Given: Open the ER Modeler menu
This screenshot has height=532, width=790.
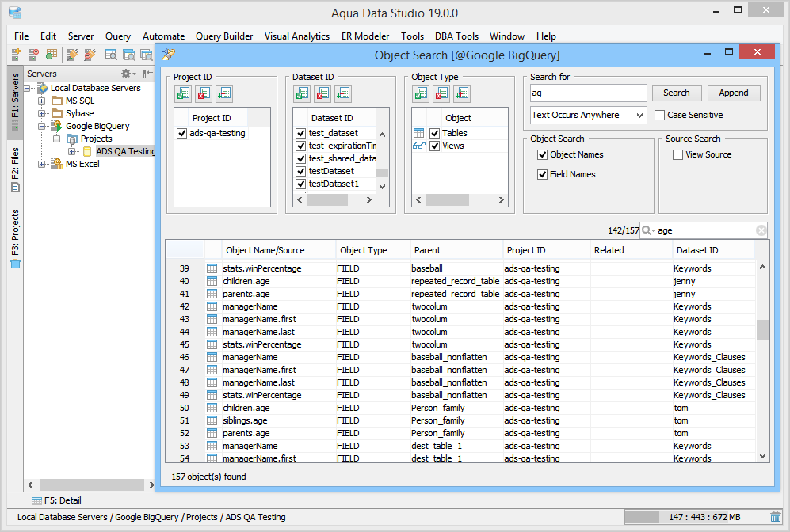Looking at the screenshot, I should click(x=365, y=36).
